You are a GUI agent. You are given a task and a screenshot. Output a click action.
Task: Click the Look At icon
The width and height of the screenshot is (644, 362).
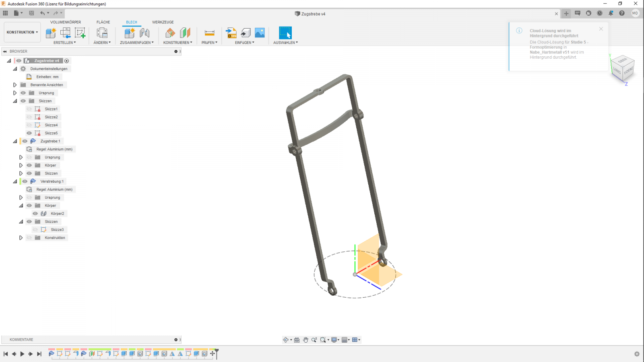(297, 340)
